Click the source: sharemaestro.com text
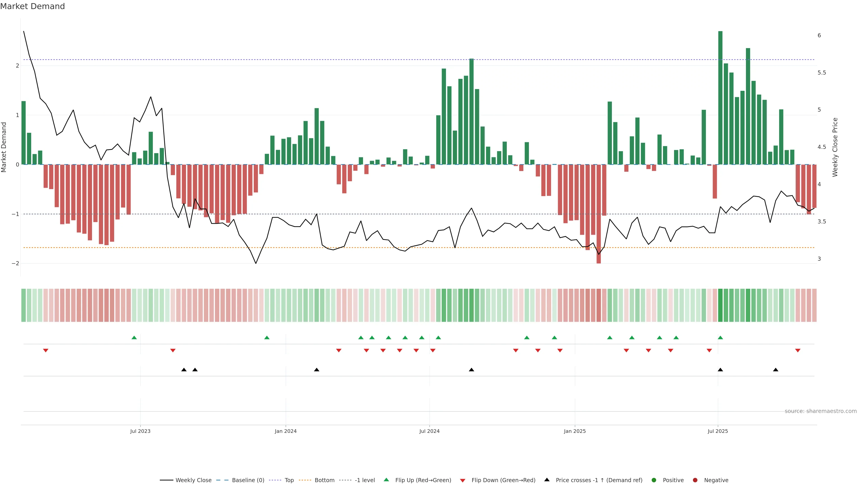This screenshot has width=868, height=488. 821,411
